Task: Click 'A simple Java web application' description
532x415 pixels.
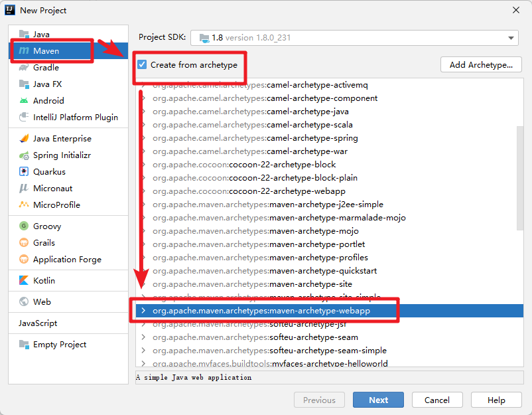Action: click(194, 377)
